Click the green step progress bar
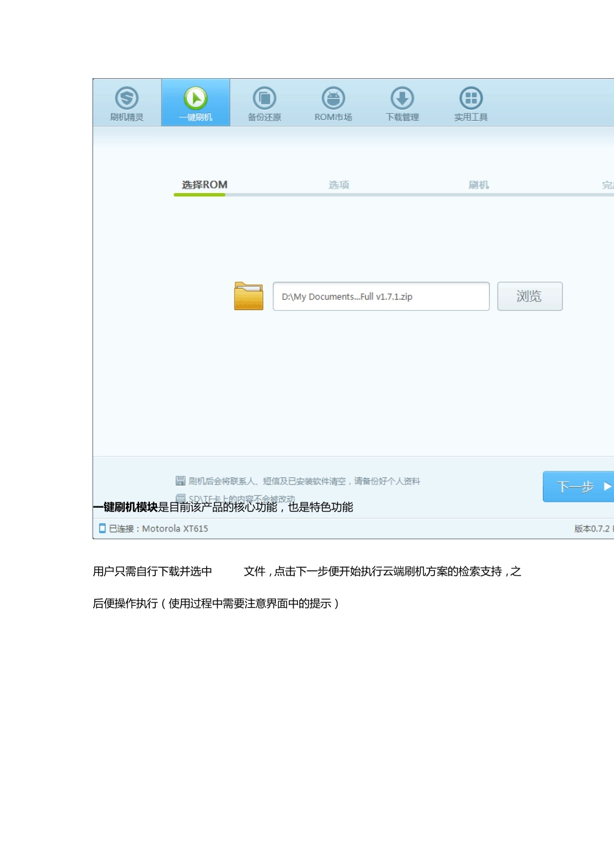Image resolution: width=614 pixels, height=868 pixels. pos(200,194)
